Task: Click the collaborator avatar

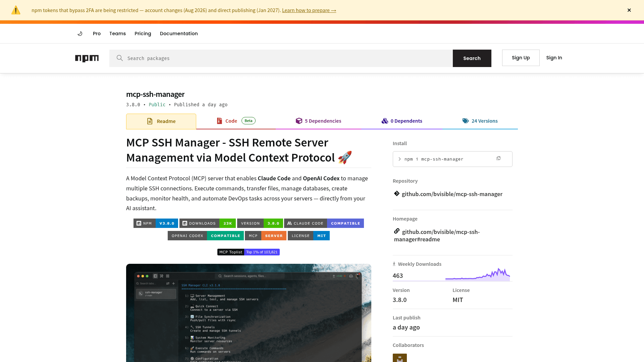Action: coord(400,358)
